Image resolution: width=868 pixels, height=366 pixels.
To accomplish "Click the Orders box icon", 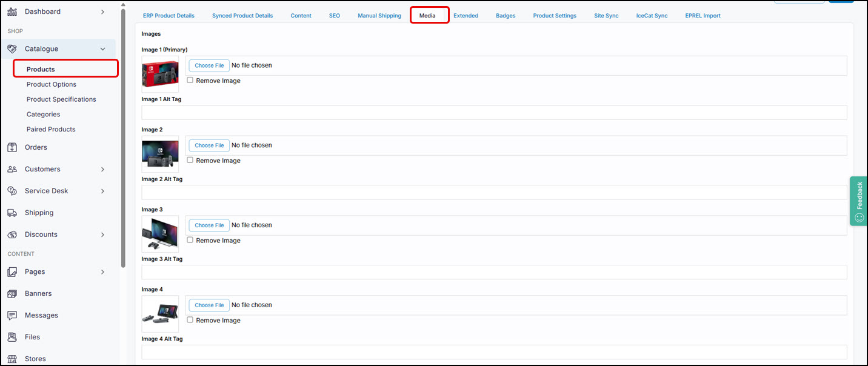I will 12,147.
